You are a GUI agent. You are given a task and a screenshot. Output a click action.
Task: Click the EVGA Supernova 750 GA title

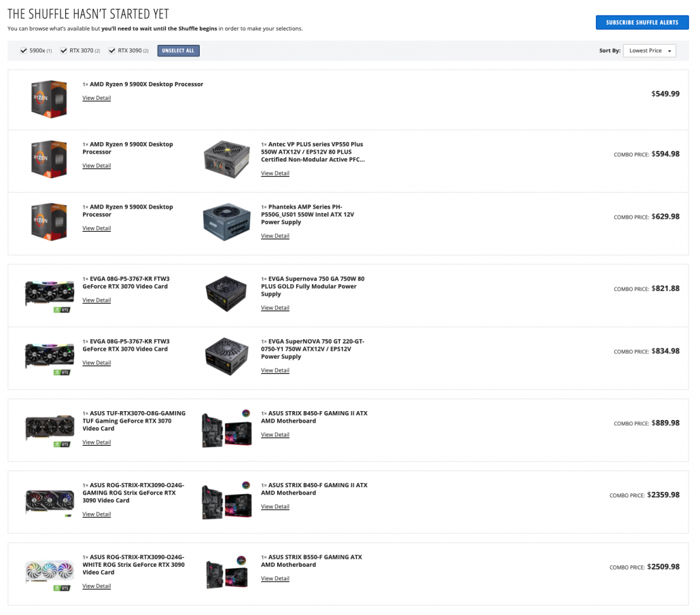pos(313,286)
